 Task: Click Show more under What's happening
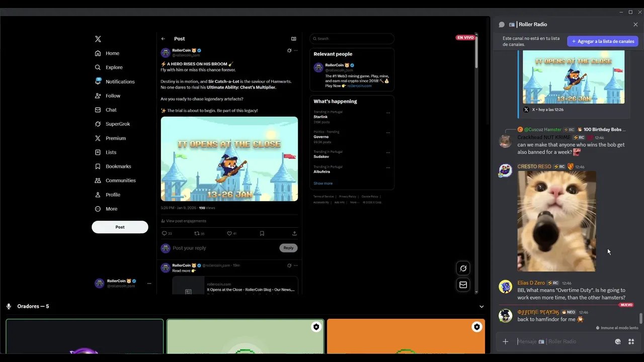(x=323, y=184)
